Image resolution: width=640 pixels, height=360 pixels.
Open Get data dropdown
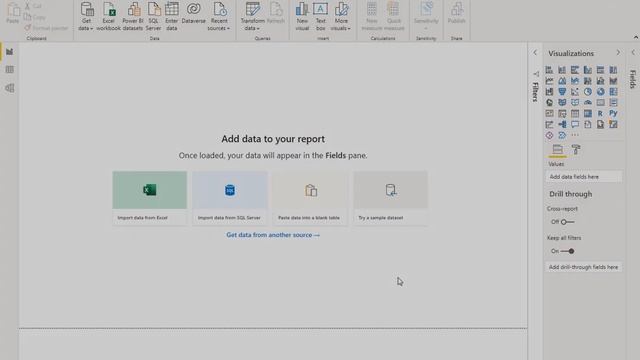point(86,16)
